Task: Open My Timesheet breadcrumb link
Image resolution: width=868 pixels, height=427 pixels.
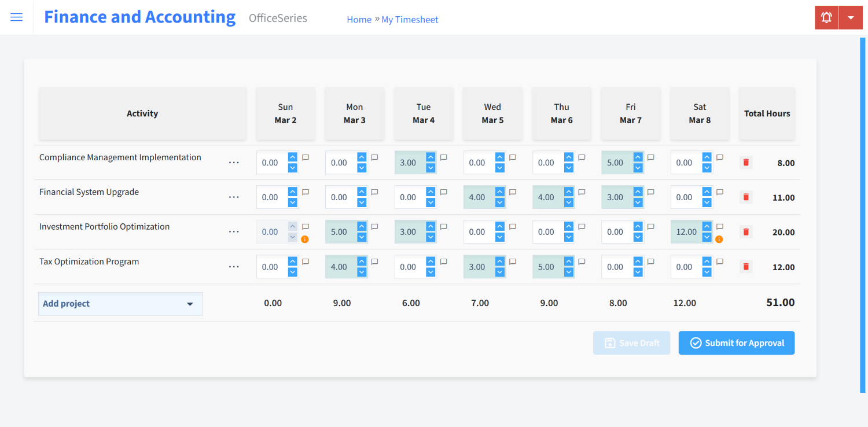Action: [x=410, y=20]
